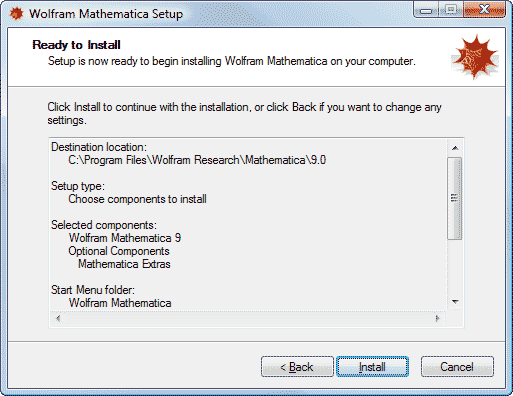Click the 'Optional Components' line

119,251
